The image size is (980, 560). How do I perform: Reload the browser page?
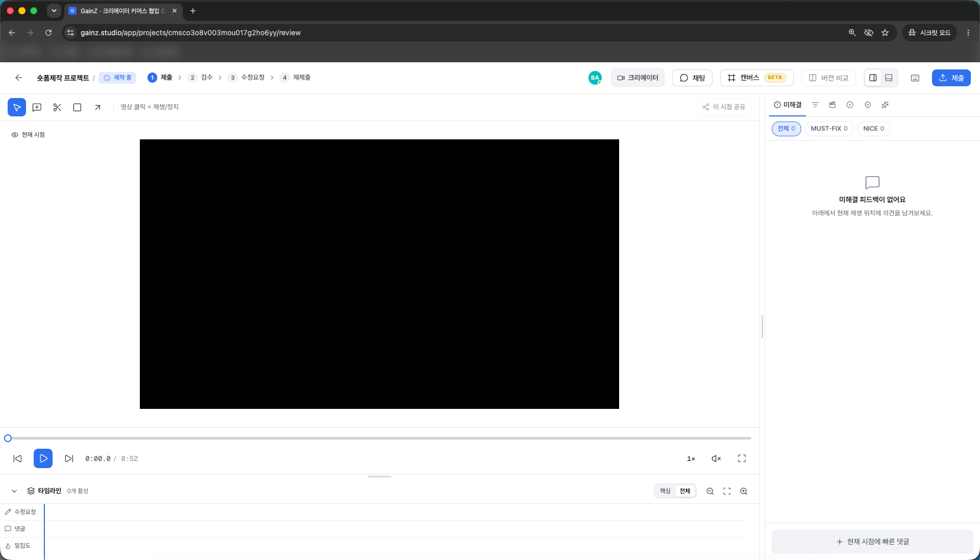48,33
